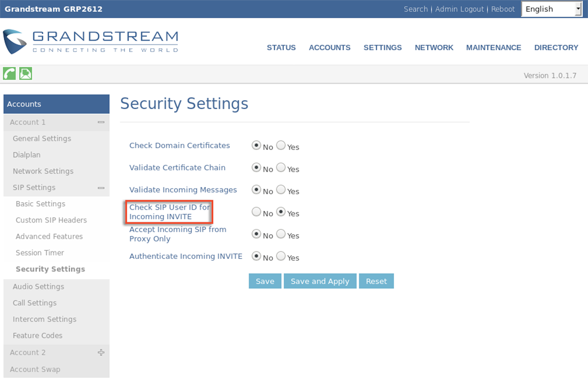The width and height of the screenshot is (588, 383).
Task: Open Network Settings in sidebar
Action: pyautogui.click(x=43, y=171)
